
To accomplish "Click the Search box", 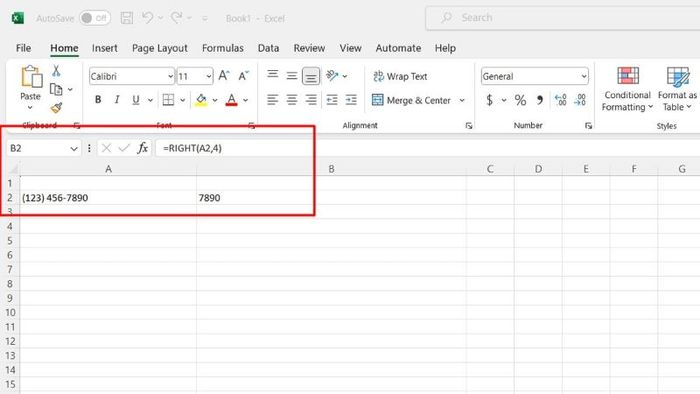I will pyautogui.click(x=562, y=18).
